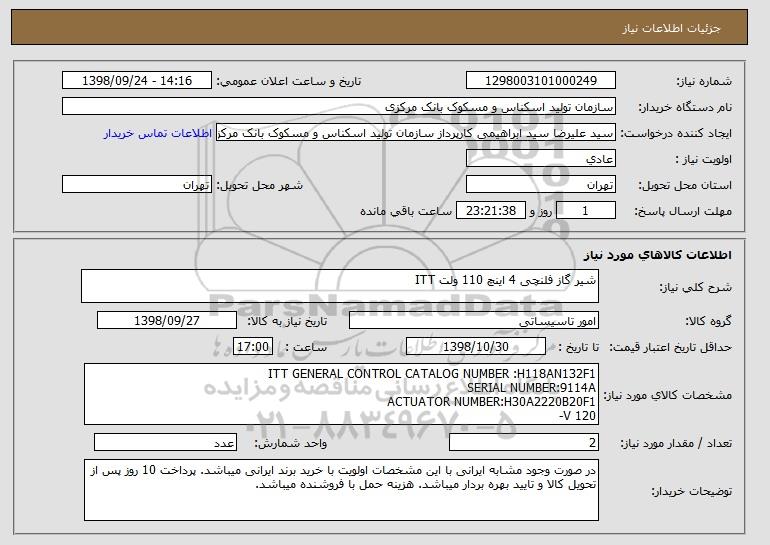
Task: Click the label شهر محل تحویل
Action: click(x=260, y=186)
